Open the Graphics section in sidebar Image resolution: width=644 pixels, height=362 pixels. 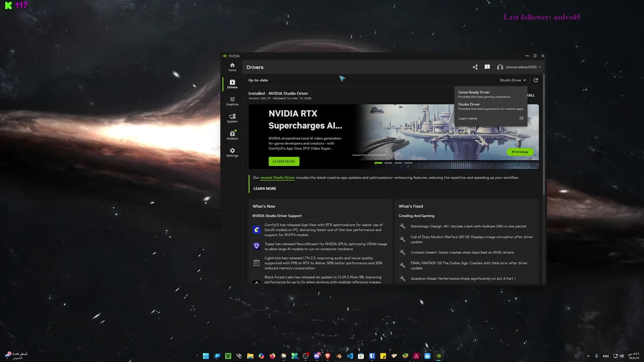(232, 101)
